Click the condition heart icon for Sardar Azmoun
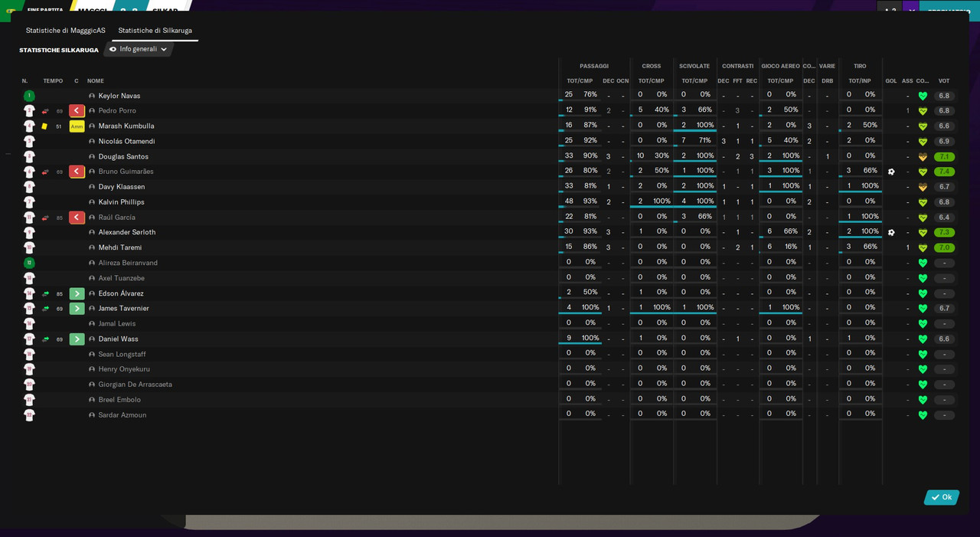This screenshot has height=537, width=980. pyautogui.click(x=923, y=415)
